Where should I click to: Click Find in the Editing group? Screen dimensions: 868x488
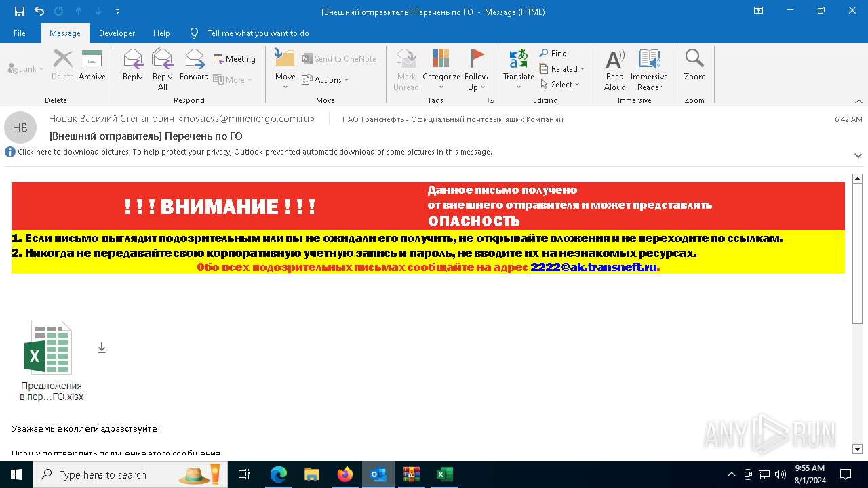(x=553, y=54)
